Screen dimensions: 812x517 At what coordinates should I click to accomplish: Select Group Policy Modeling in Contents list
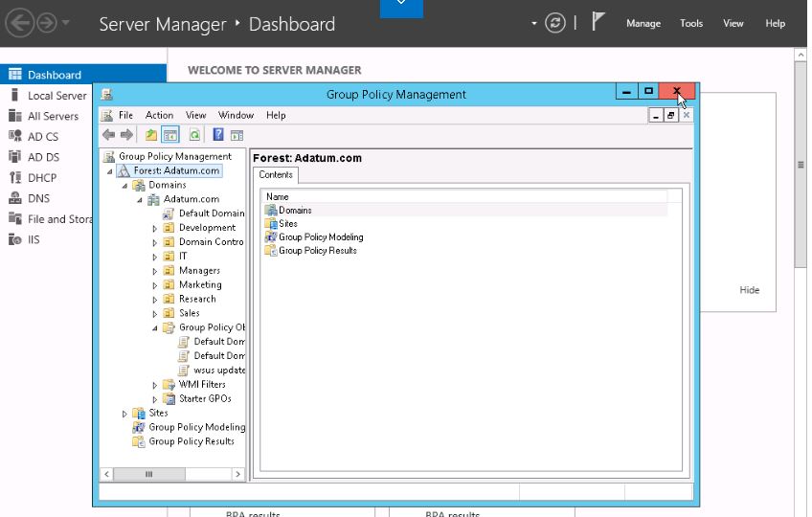pyautogui.click(x=321, y=237)
